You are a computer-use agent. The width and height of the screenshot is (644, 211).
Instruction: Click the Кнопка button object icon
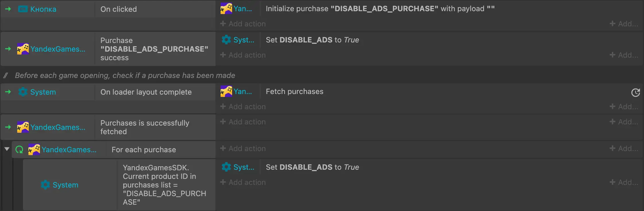pyautogui.click(x=23, y=9)
